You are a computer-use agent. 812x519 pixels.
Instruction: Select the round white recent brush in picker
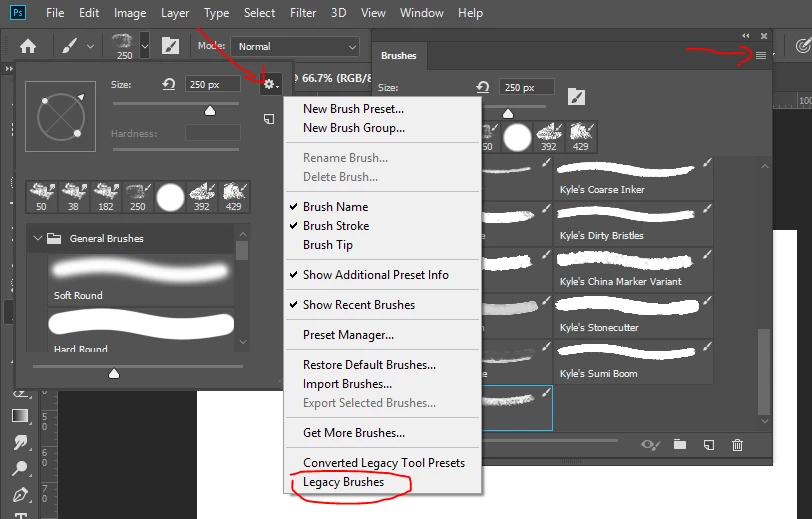click(x=170, y=197)
